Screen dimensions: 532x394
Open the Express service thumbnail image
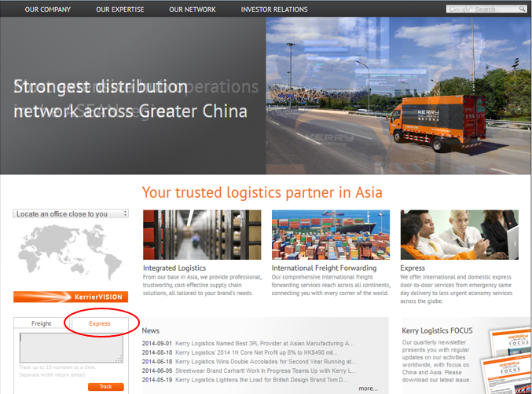(x=460, y=235)
